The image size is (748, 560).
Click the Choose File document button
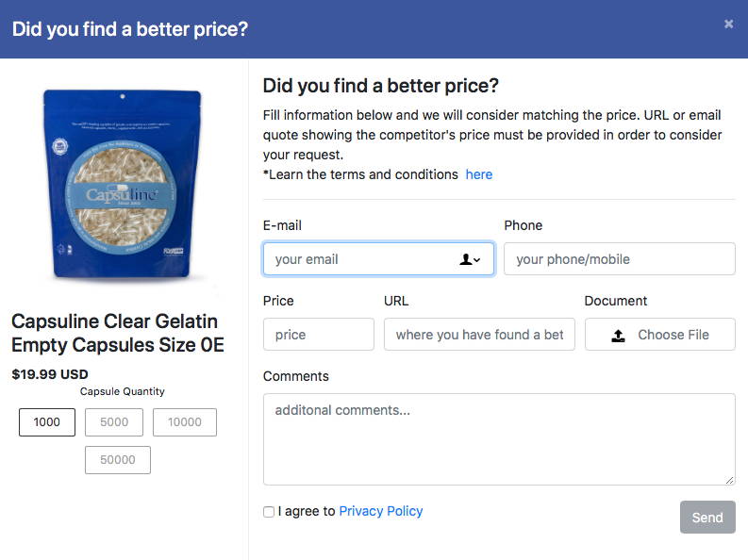pos(660,335)
